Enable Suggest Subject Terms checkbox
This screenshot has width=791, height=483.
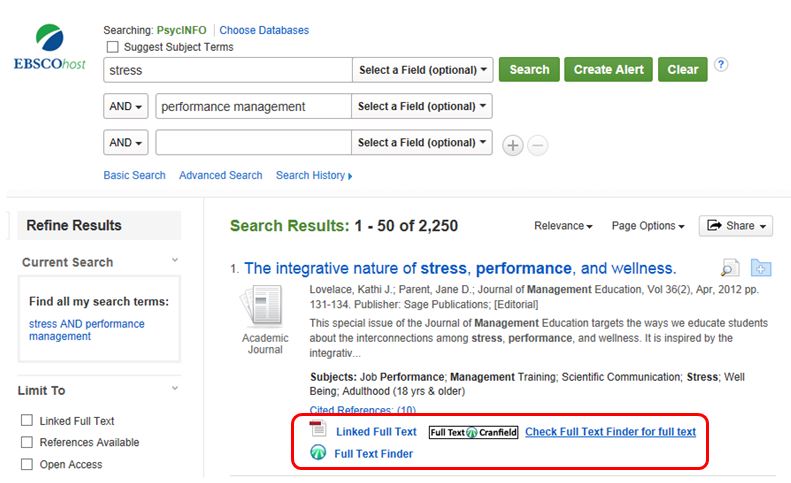tap(112, 47)
